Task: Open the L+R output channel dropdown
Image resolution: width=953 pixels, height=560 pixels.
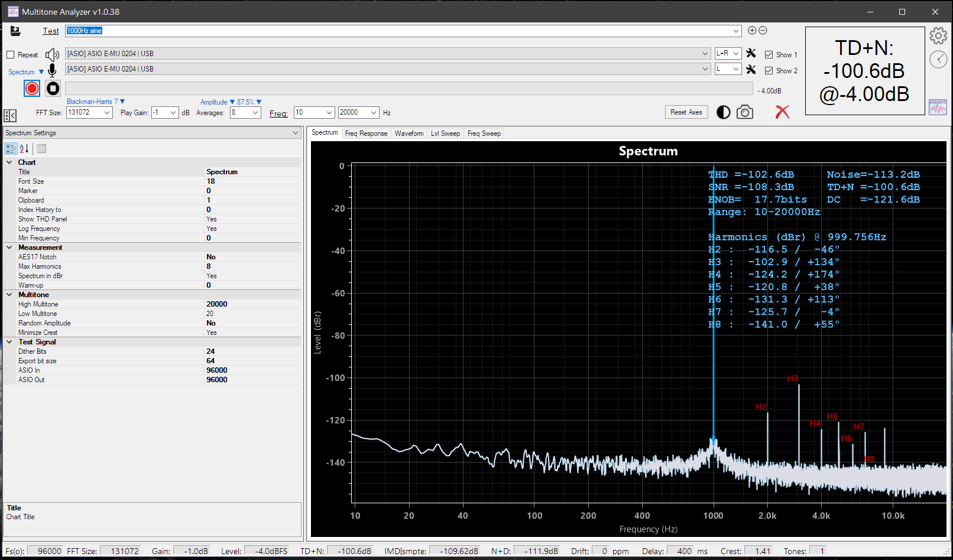Action: pos(736,53)
